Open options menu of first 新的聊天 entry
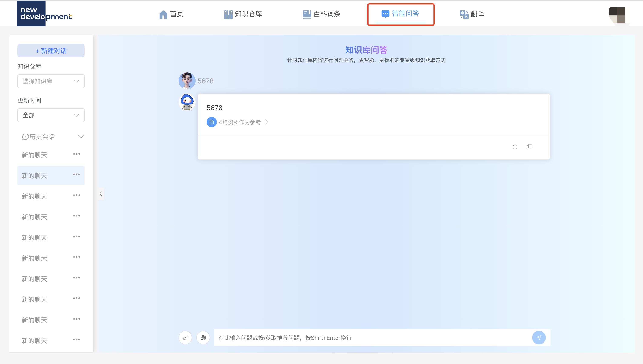643x364 pixels. [x=77, y=154]
